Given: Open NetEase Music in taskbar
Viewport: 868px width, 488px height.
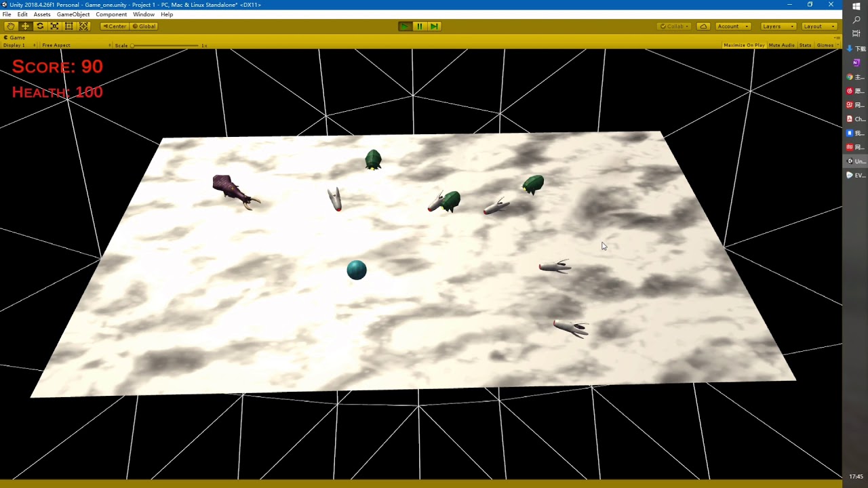Looking at the screenshot, I should click(856, 91).
